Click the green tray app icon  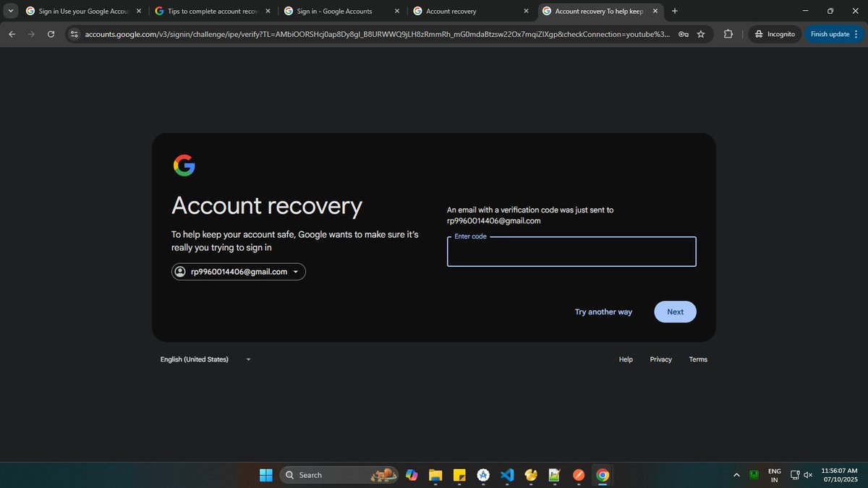coord(754,475)
